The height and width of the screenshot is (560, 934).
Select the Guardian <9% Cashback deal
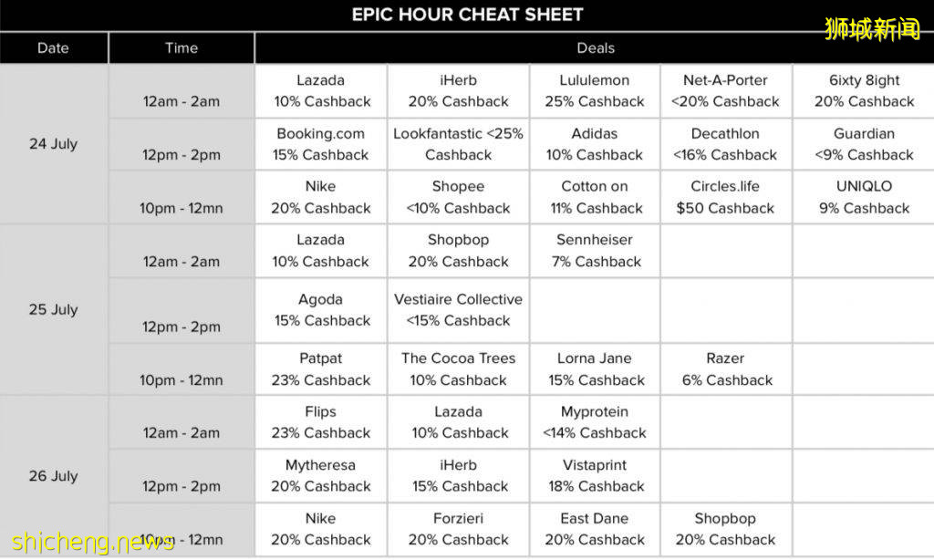coord(864,144)
